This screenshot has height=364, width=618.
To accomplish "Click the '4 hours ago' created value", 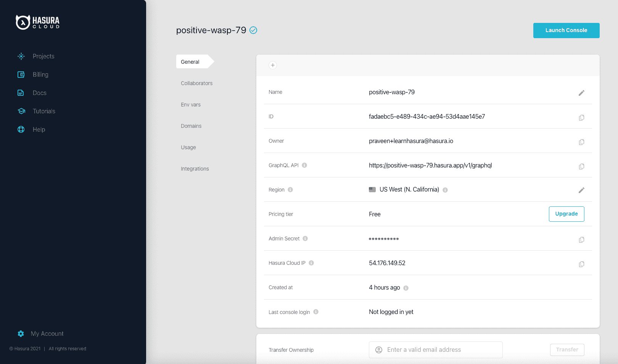I will point(385,287).
